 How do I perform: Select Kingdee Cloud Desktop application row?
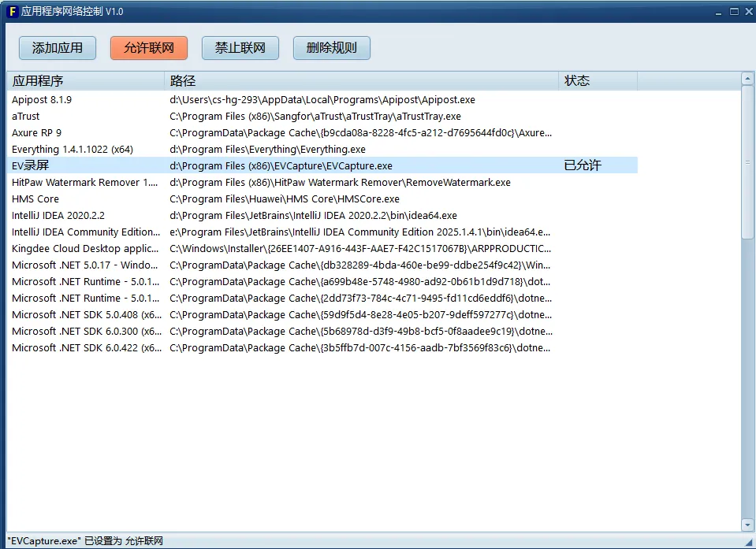point(322,248)
